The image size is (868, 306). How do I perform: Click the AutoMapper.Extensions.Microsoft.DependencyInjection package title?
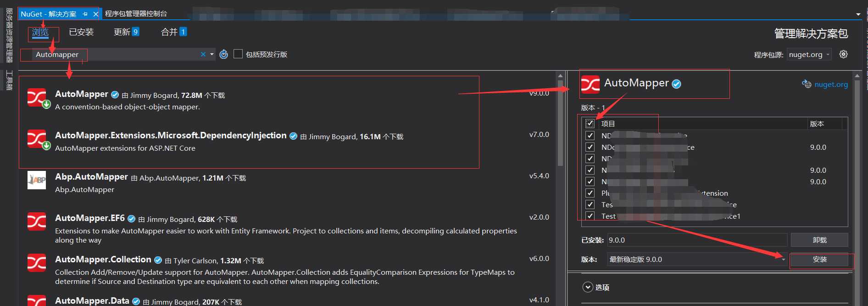click(x=171, y=136)
